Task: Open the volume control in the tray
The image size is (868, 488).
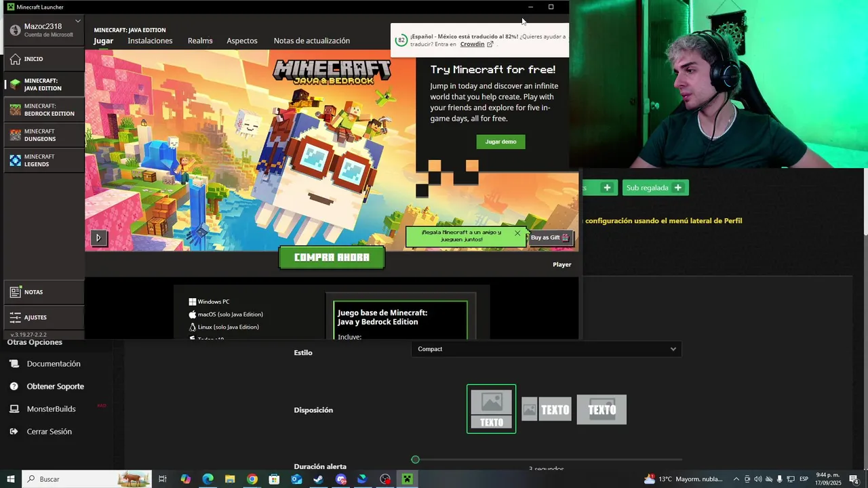Action: click(758, 479)
